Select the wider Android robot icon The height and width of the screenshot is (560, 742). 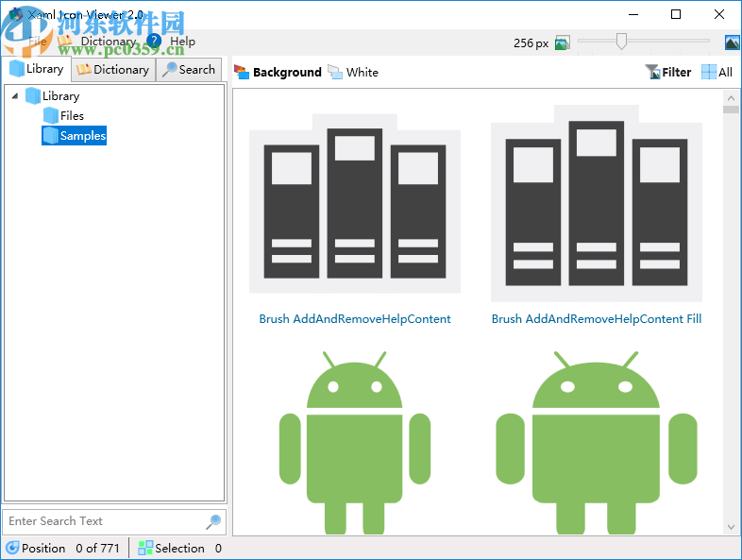coord(597,443)
